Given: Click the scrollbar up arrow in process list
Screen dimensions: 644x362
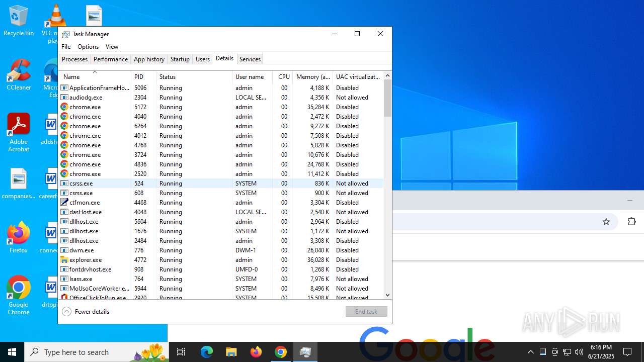Looking at the screenshot, I should coord(387,76).
